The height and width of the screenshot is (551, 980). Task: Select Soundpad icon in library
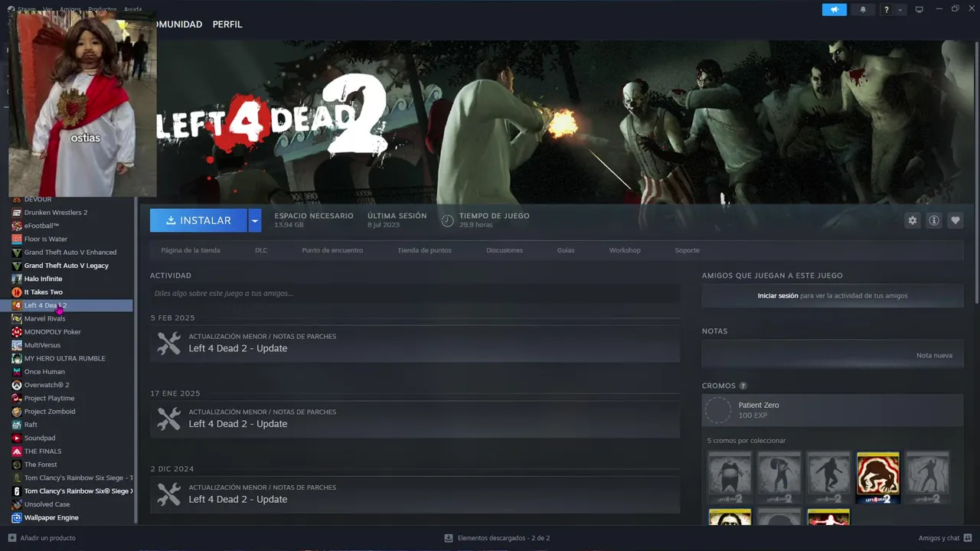coord(17,438)
